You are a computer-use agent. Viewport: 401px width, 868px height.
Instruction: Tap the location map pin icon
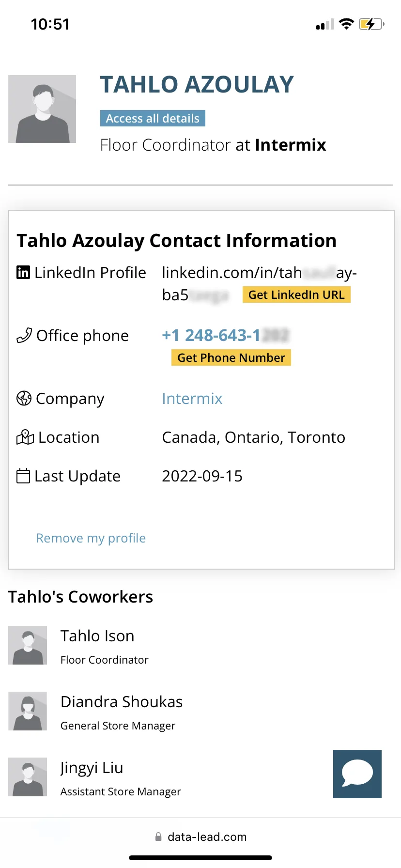click(x=25, y=437)
